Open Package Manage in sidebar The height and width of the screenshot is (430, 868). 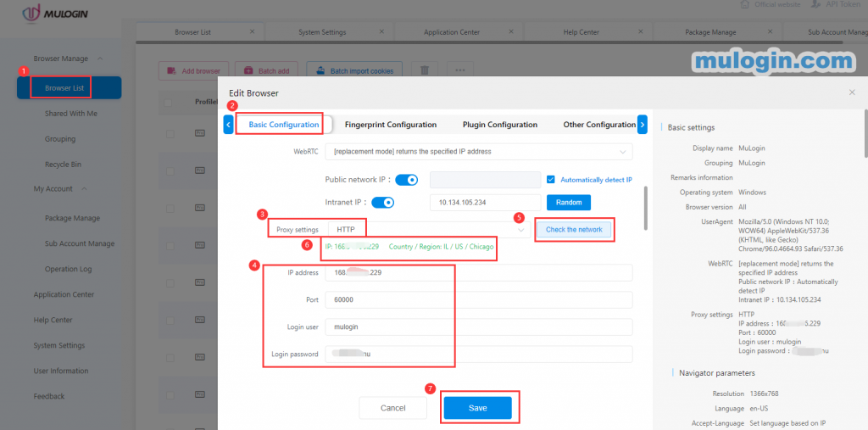pyautogui.click(x=73, y=218)
